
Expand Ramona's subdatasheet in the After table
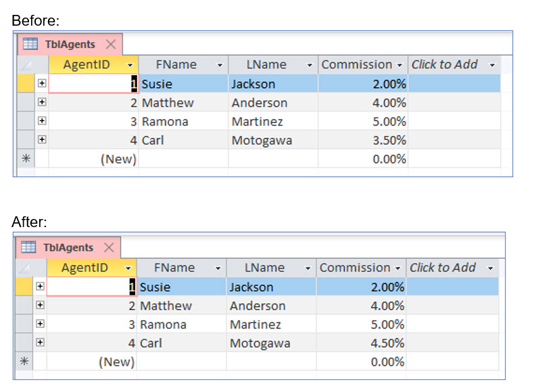40,324
